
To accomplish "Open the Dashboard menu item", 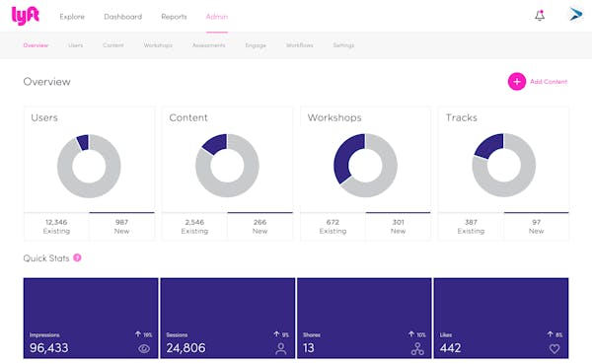I will coord(123,17).
